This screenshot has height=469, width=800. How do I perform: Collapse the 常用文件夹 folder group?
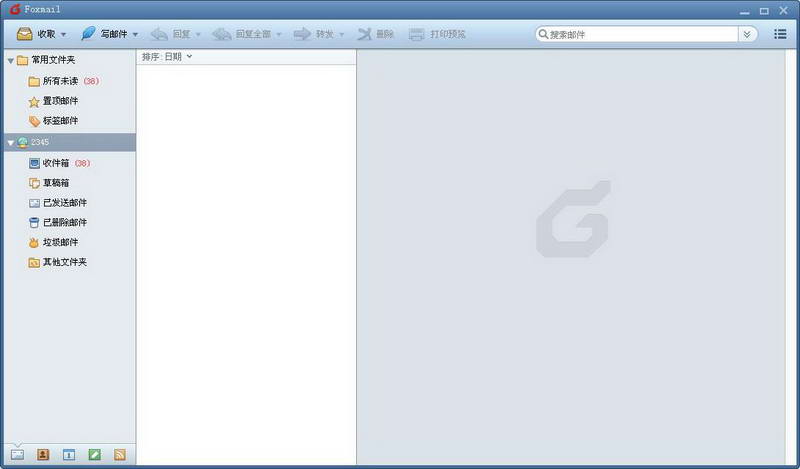pyautogui.click(x=10, y=61)
